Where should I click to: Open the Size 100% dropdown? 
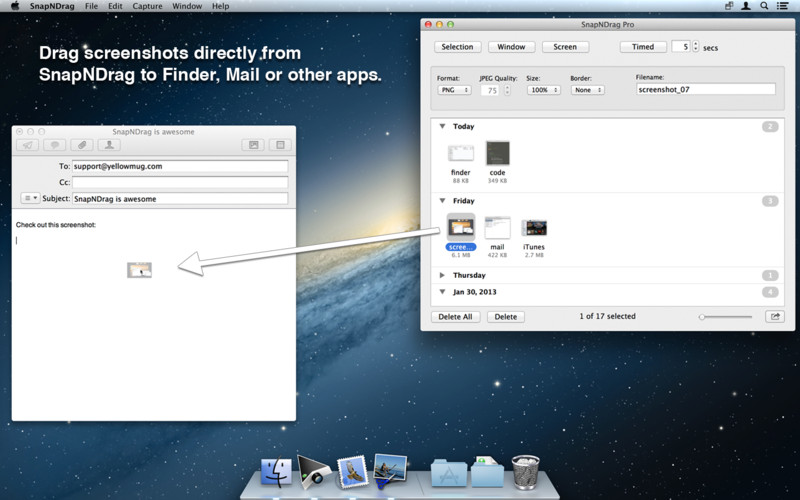click(x=543, y=90)
